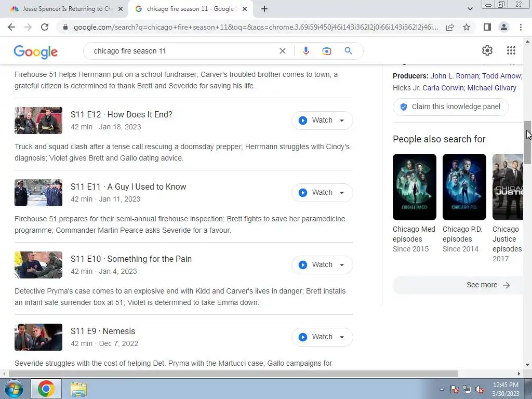Screen dimensions: 532x399
Task: Close the chicago fire season 11 tab
Action: 245,9
